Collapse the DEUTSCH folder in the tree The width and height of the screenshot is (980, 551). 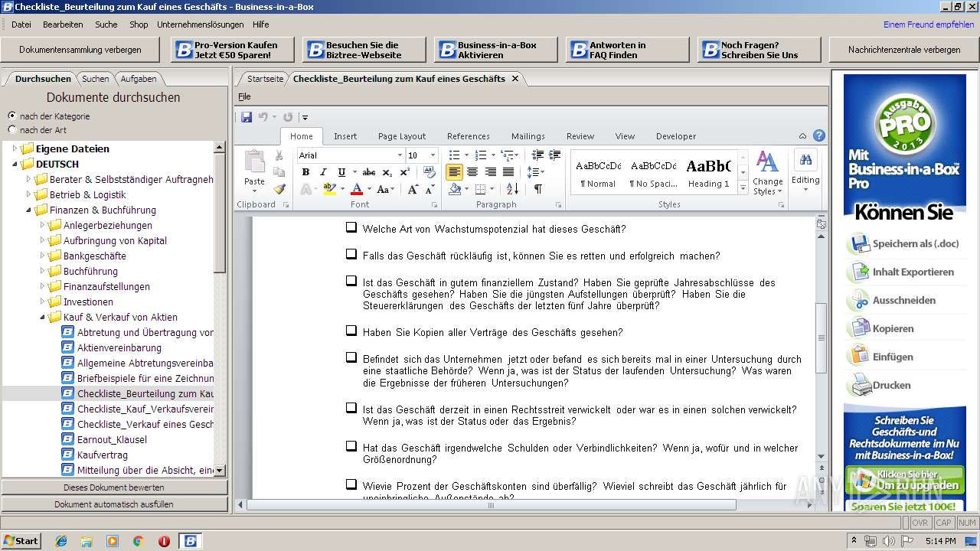coord(15,164)
